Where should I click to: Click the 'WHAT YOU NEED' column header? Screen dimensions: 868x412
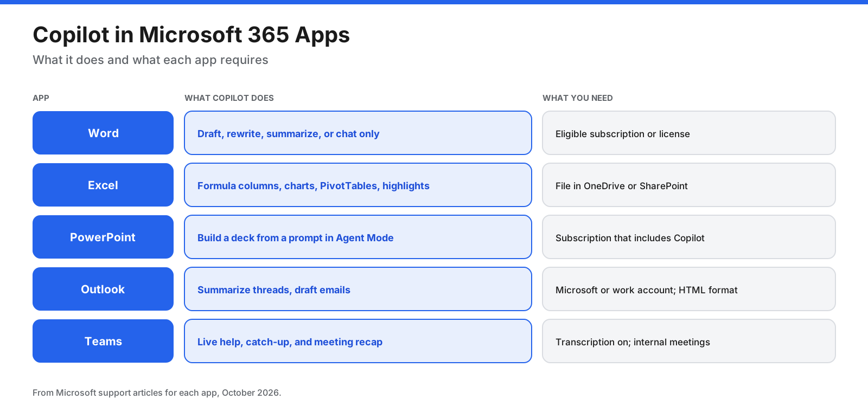(x=578, y=98)
